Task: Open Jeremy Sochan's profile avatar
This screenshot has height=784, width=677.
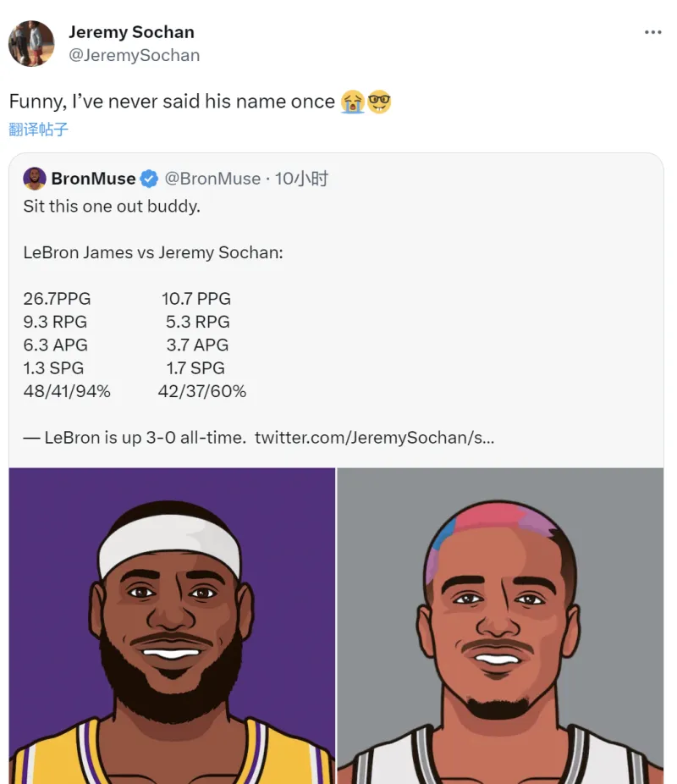Action: click(x=31, y=43)
